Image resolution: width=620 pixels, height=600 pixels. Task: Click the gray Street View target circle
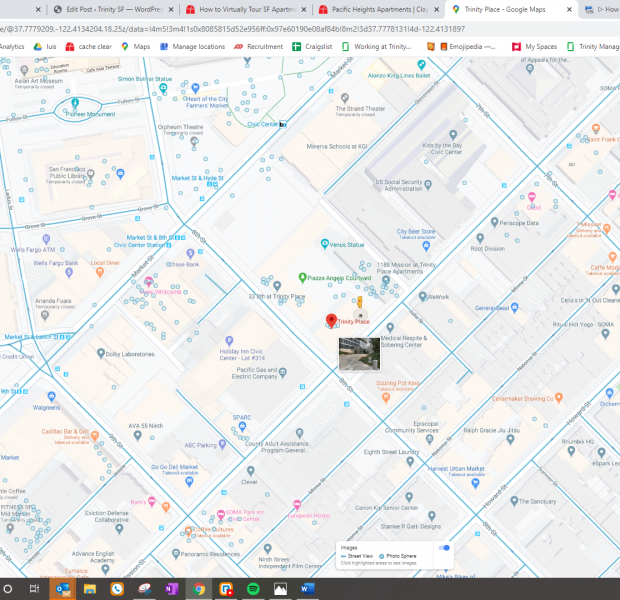[360, 316]
